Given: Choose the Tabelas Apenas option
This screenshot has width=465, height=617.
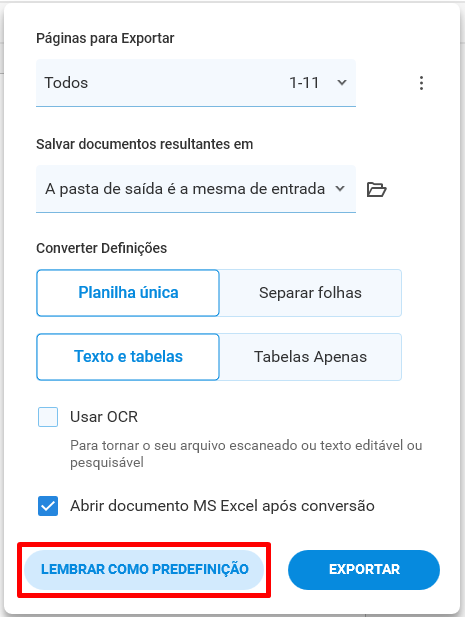Looking at the screenshot, I should (x=310, y=357).
